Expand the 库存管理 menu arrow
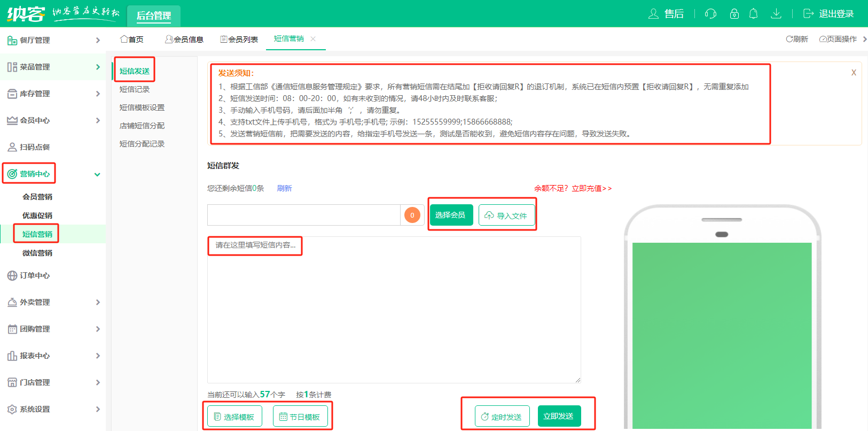 98,94
